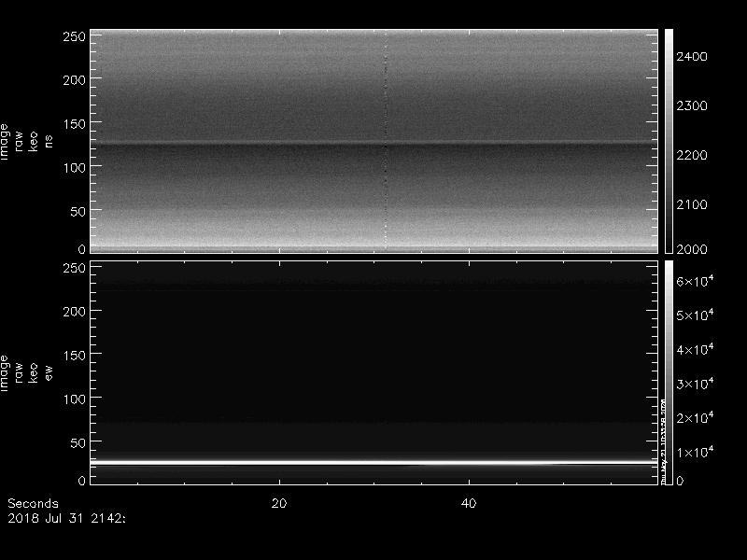
Task: Click the 3×10⁴ colorbar value
Action: click(x=695, y=384)
